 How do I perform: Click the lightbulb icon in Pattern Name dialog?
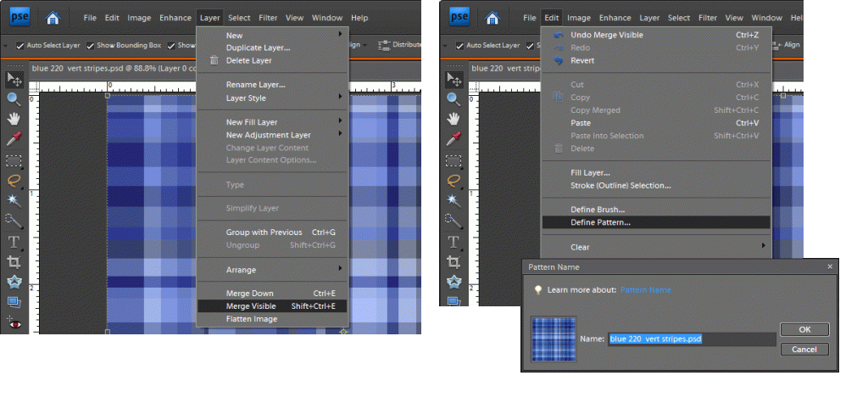pyautogui.click(x=537, y=290)
